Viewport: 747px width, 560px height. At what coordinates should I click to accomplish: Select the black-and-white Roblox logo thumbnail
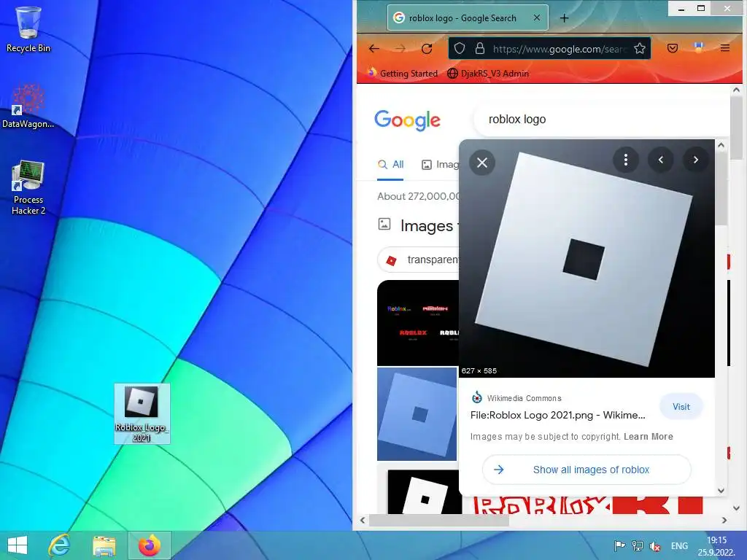425,492
